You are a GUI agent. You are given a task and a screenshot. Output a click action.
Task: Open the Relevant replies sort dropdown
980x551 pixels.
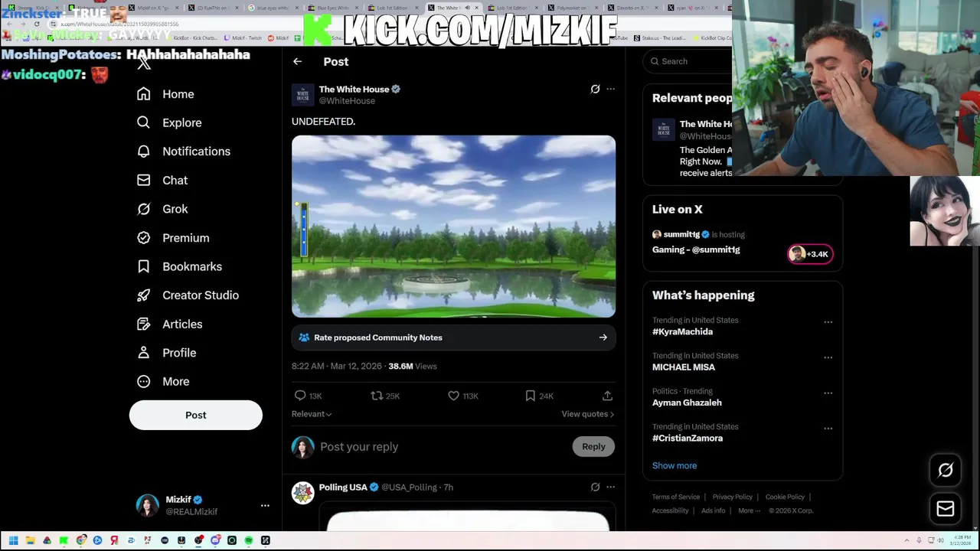click(x=312, y=414)
